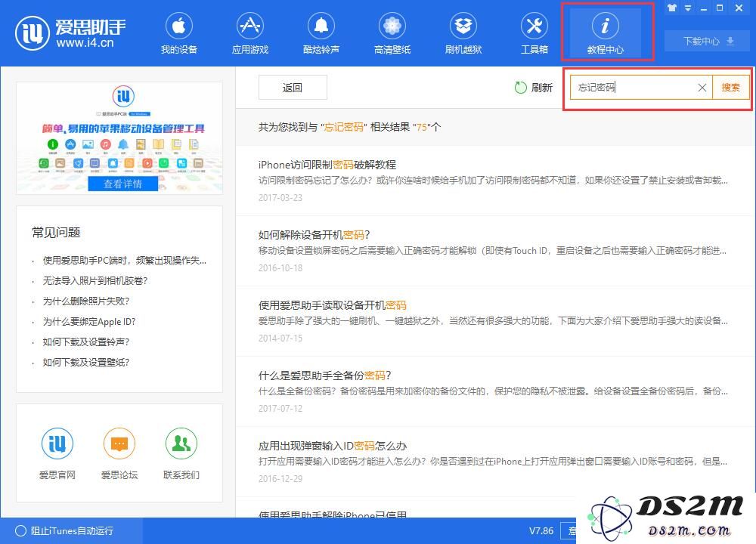
Task: Open the 爱思助手 promo banner image
Action: click(119, 138)
